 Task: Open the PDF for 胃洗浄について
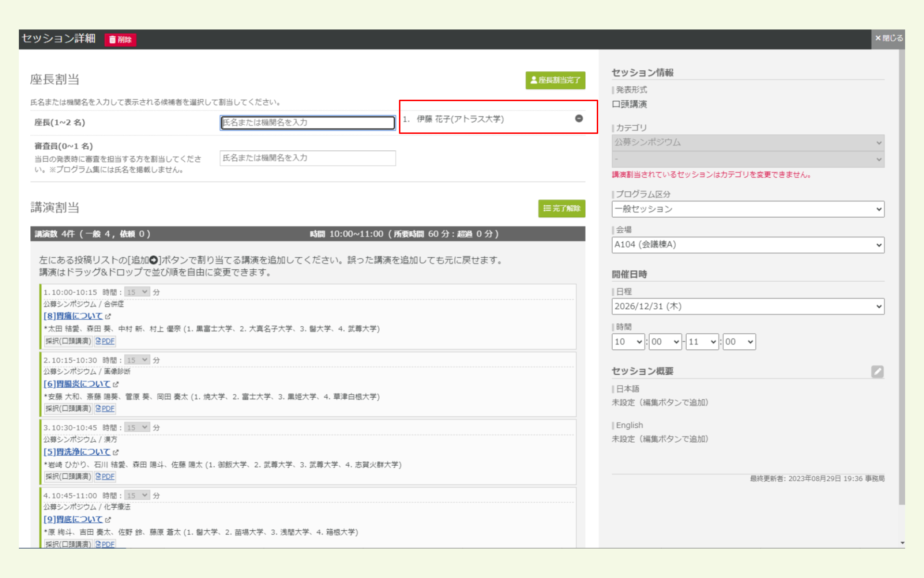click(105, 476)
